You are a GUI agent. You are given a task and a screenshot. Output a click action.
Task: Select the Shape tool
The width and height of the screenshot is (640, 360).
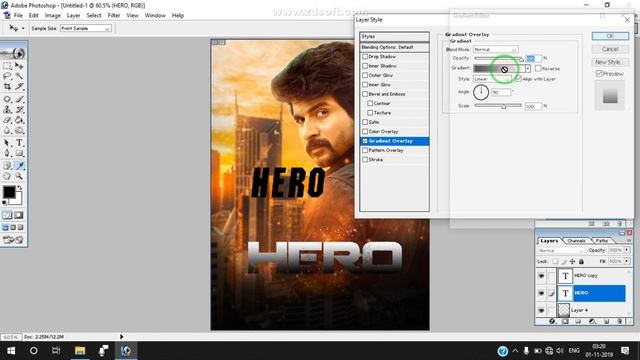tap(19, 153)
